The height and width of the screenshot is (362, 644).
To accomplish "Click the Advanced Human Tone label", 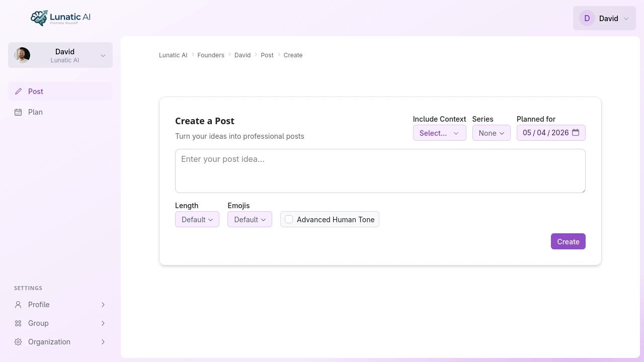I will pyautogui.click(x=336, y=220).
